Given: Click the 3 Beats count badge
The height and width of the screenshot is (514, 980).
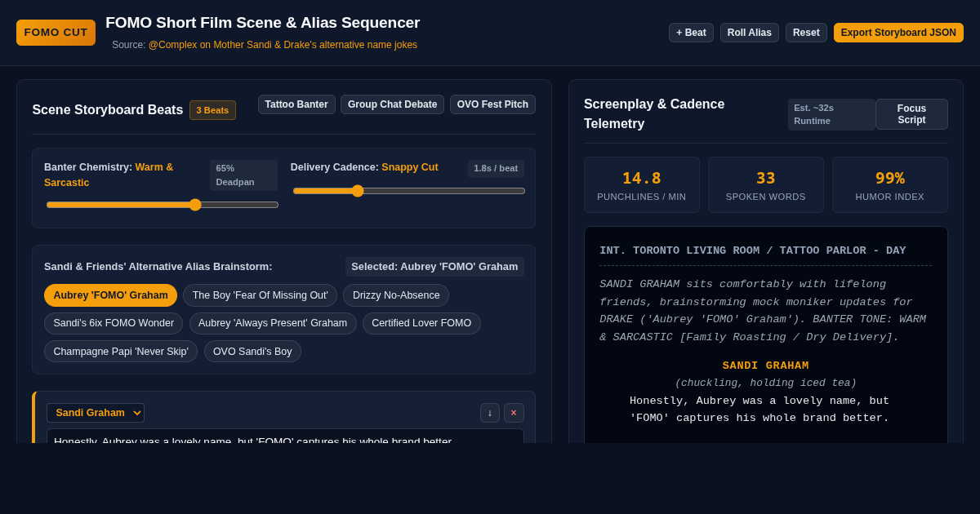Looking at the screenshot, I should pos(212,110).
